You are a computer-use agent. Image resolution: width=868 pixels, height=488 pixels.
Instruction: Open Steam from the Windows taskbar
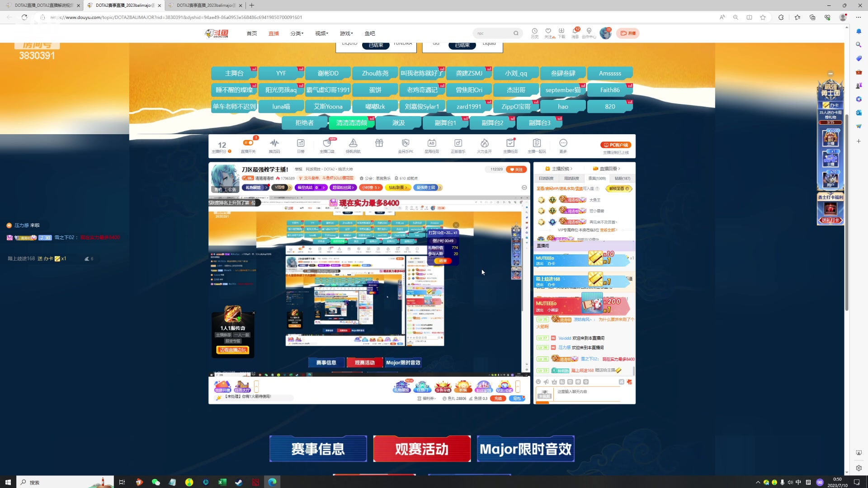(239, 482)
